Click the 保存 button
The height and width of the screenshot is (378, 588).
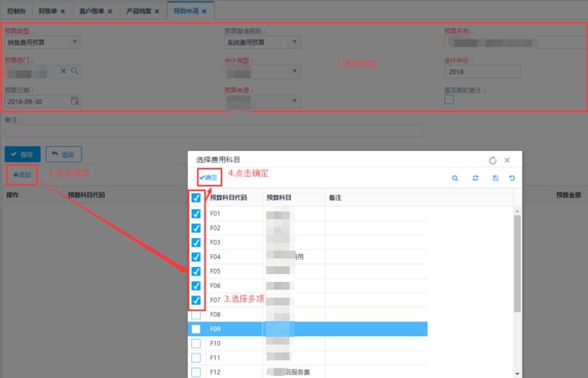(x=22, y=154)
